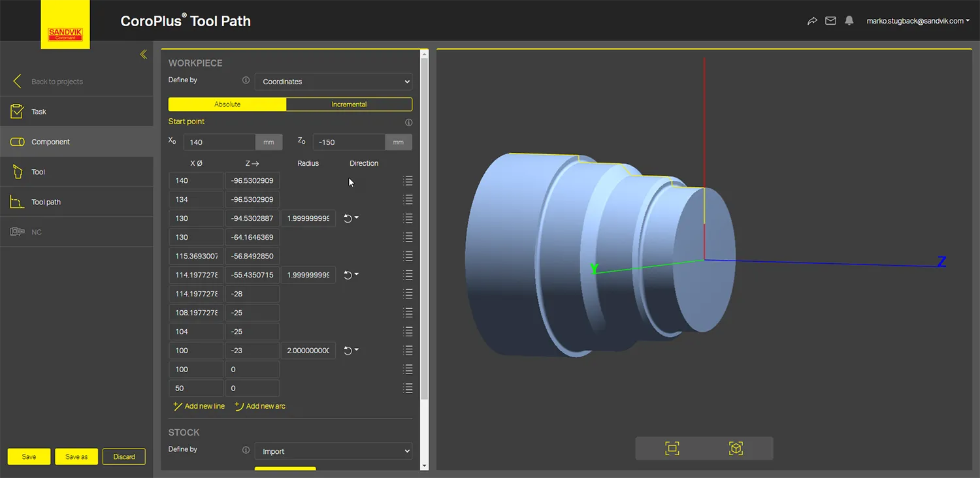
Task: Click Z field with value -64.1646369
Action: point(252,237)
